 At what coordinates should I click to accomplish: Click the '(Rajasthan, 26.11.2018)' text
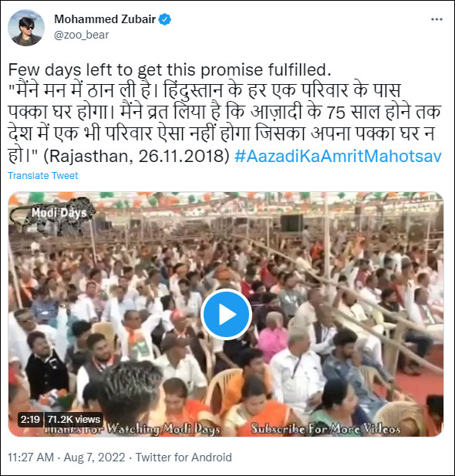[x=136, y=157]
